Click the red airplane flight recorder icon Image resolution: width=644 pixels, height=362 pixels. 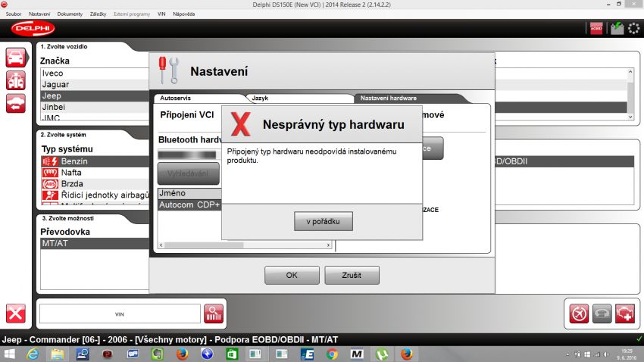(x=579, y=314)
